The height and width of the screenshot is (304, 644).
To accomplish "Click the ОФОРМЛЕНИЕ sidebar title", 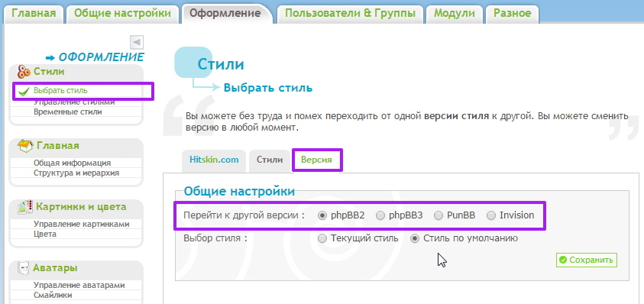I will point(102,57).
